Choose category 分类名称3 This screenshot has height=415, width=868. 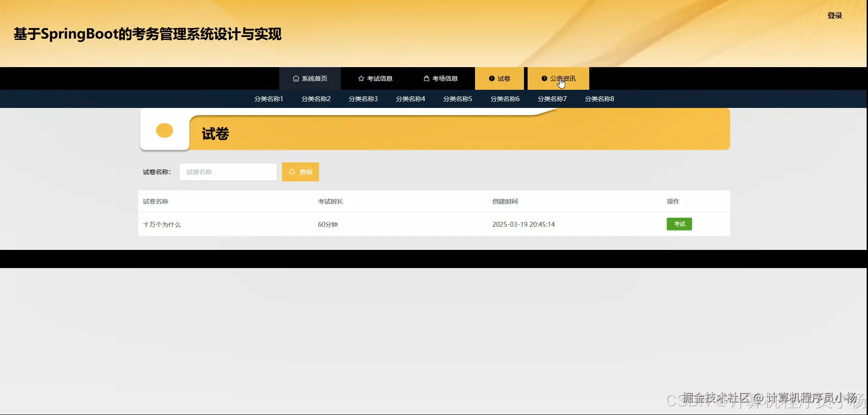click(x=363, y=99)
